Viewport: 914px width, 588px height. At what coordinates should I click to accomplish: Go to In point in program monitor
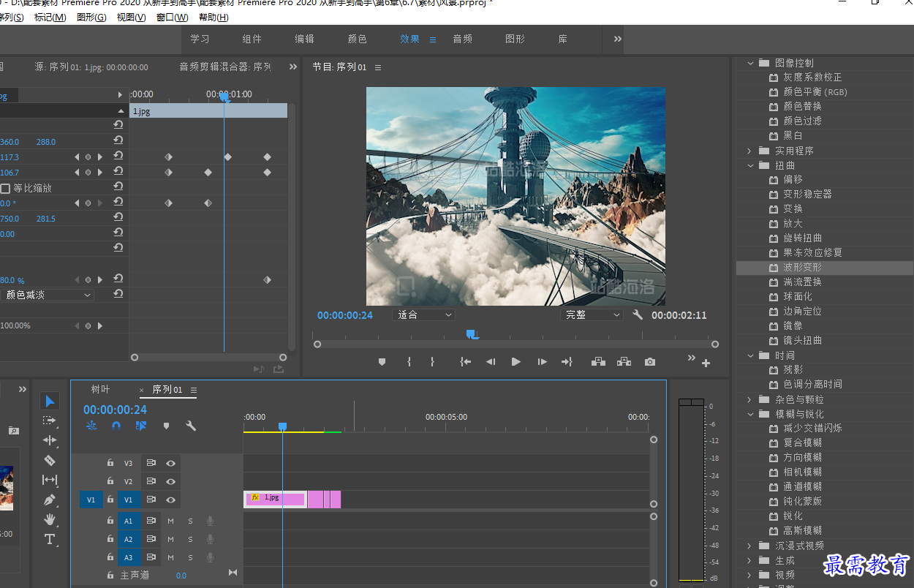tap(465, 361)
